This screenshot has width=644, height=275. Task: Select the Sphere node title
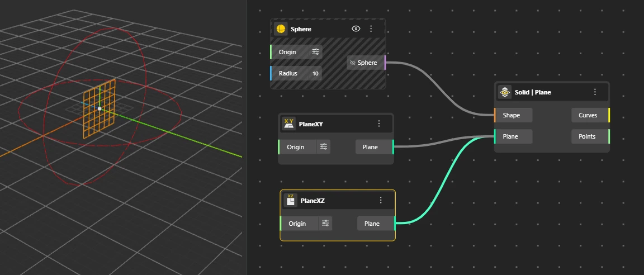(301, 29)
